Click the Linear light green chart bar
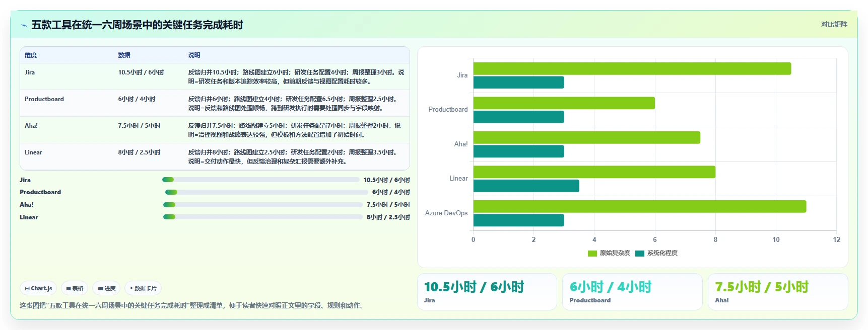 point(594,172)
